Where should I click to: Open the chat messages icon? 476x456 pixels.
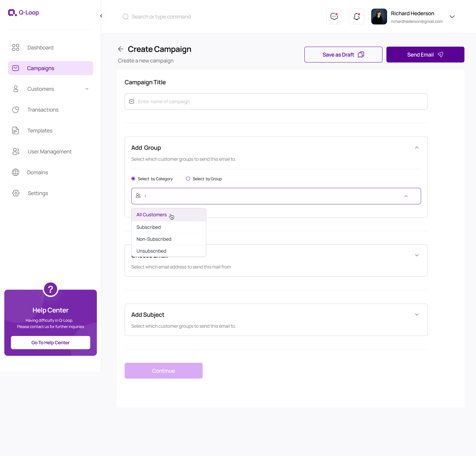[334, 17]
